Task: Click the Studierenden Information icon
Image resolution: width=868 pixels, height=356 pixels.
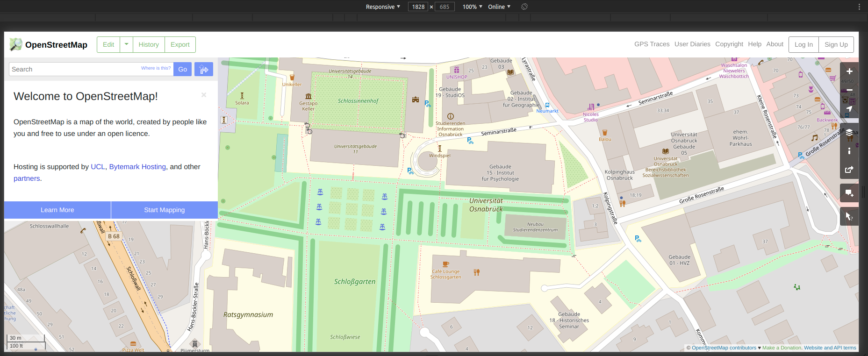Action: click(x=451, y=116)
